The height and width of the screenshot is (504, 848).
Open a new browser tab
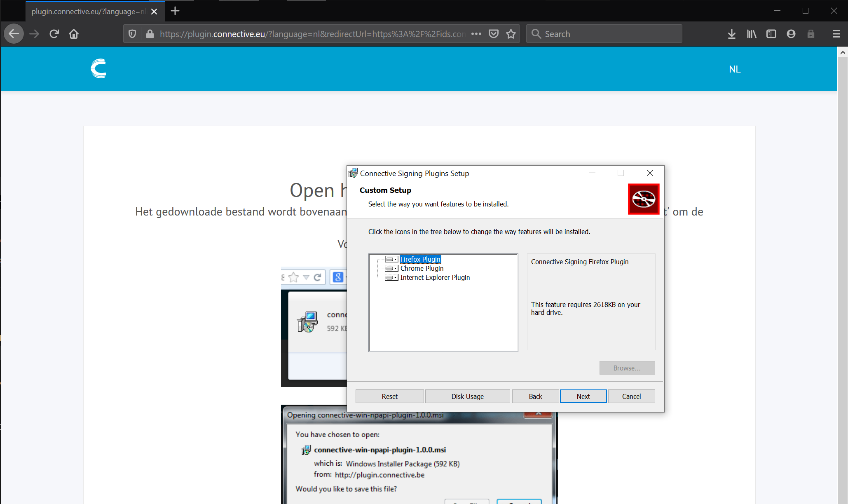click(x=175, y=11)
